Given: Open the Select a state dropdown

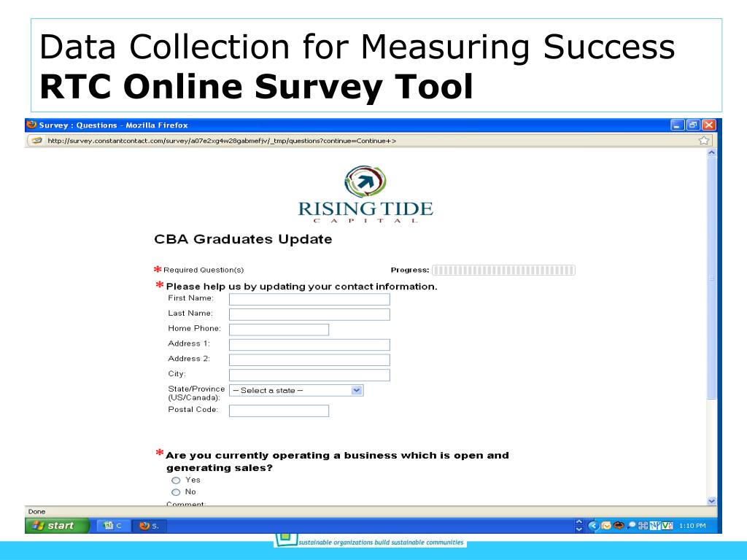Looking at the screenshot, I should 296,391.
